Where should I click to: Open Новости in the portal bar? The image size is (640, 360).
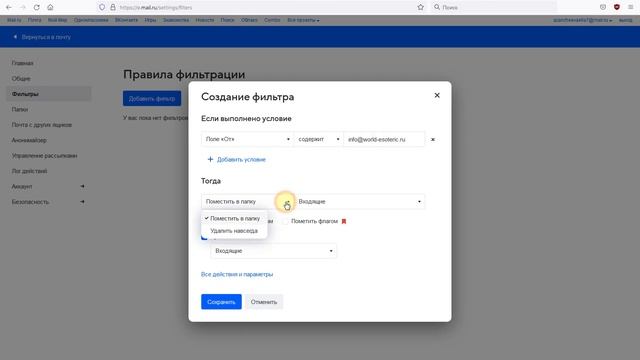coord(205,20)
